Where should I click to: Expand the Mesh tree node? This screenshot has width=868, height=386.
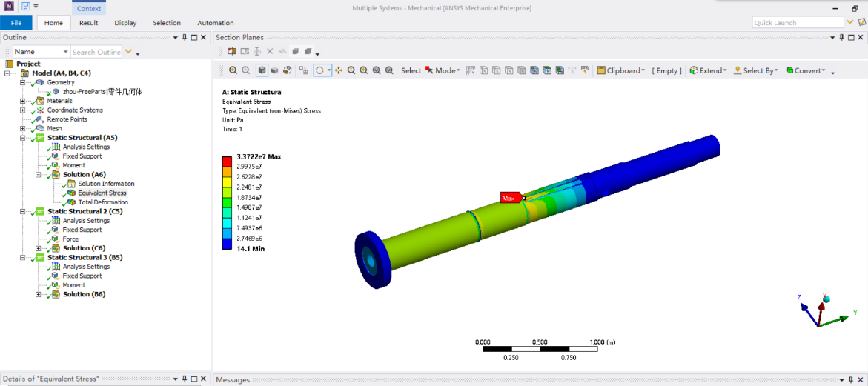click(23, 128)
